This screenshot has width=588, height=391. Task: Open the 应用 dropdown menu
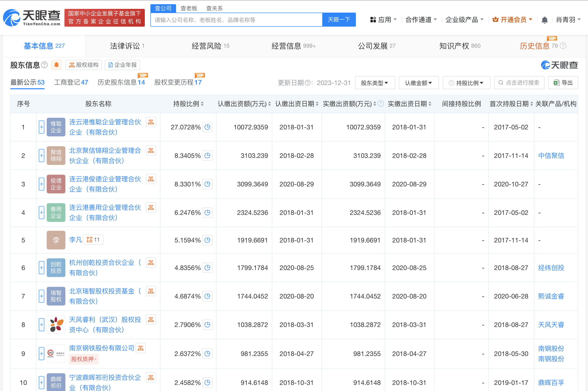(x=384, y=20)
